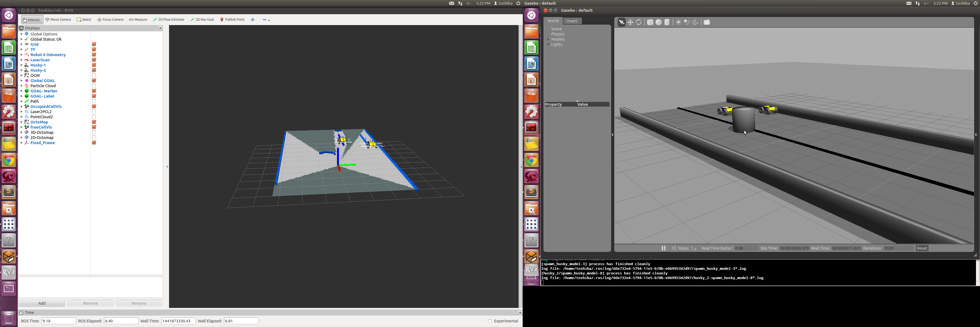Disable Robot 0 Odometry display checkbox

[x=94, y=55]
